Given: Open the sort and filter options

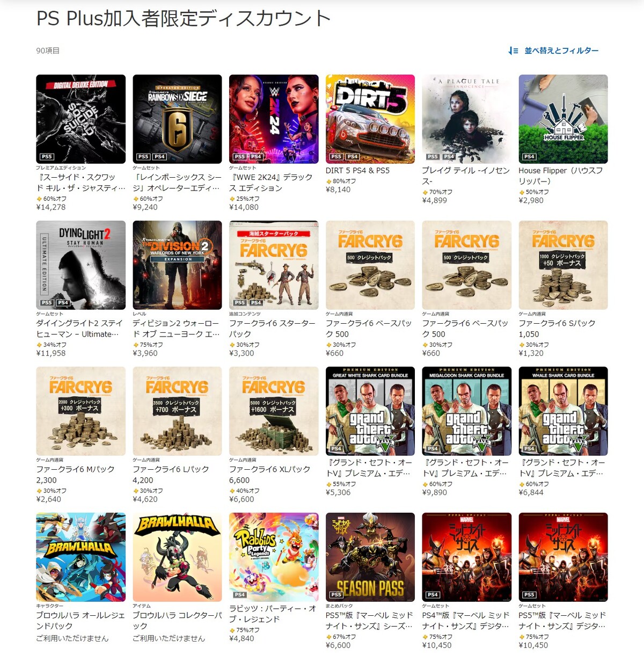Looking at the screenshot, I should (553, 50).
